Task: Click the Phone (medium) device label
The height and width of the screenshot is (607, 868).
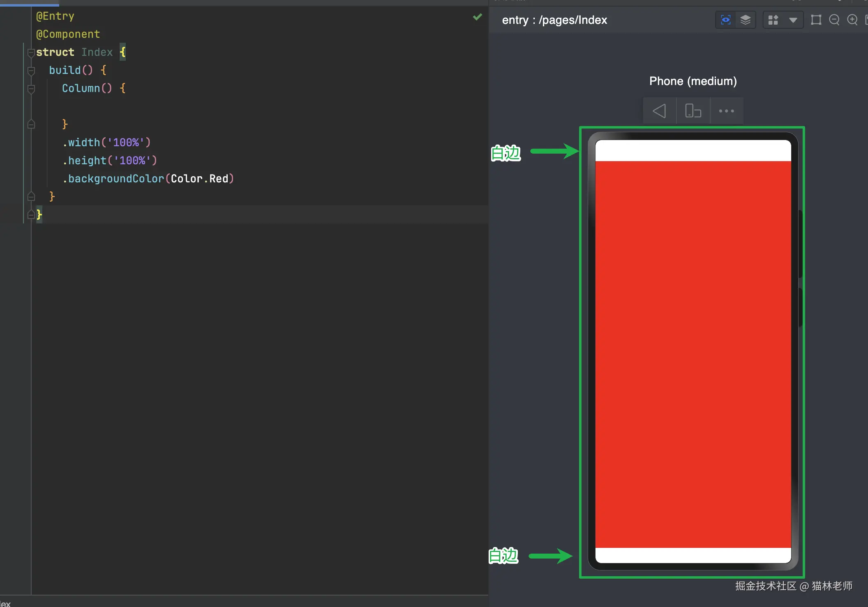Action: pos(693,81)
